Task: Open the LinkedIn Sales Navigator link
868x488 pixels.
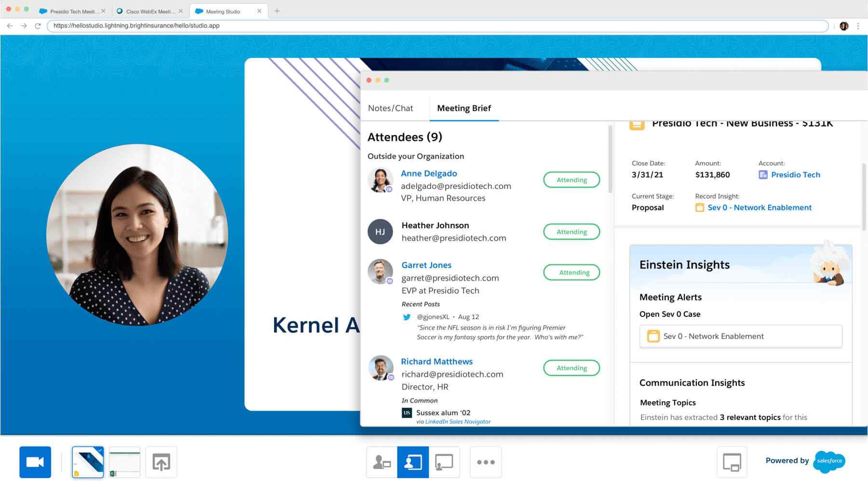Action: click(458, 421)
